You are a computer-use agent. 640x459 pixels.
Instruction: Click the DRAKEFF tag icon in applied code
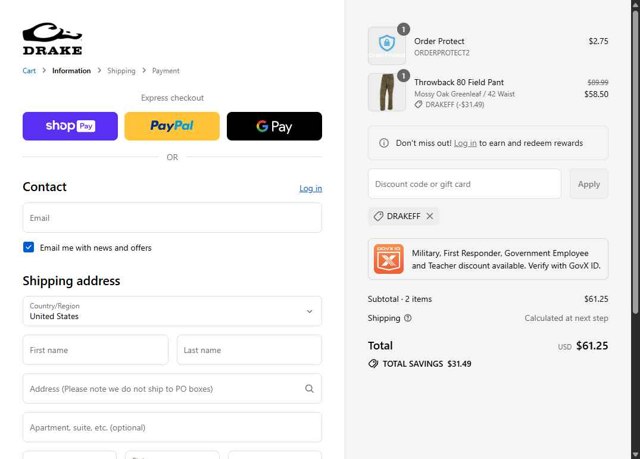pyautogui.click(x=378, y=216)
